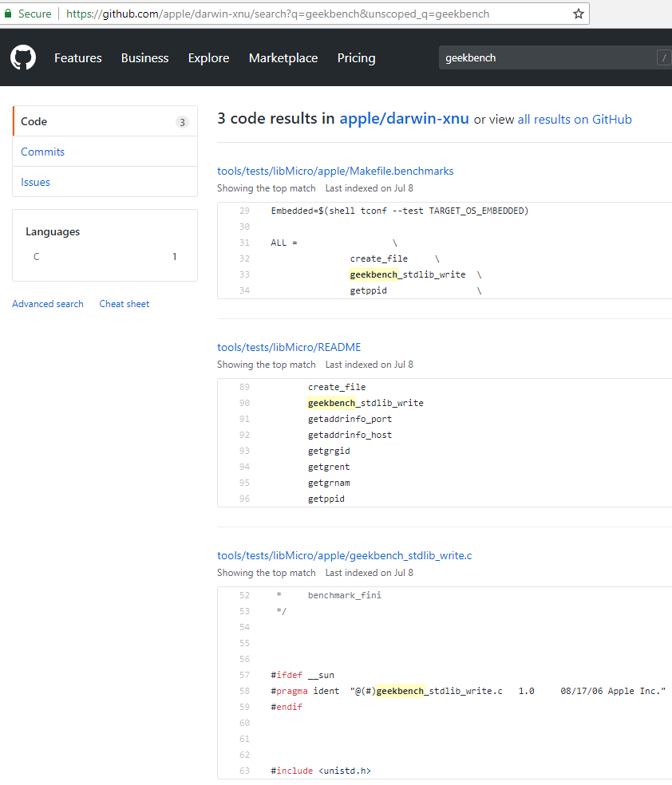
Task: Open the Business page
Action: [x=144, y=58]
